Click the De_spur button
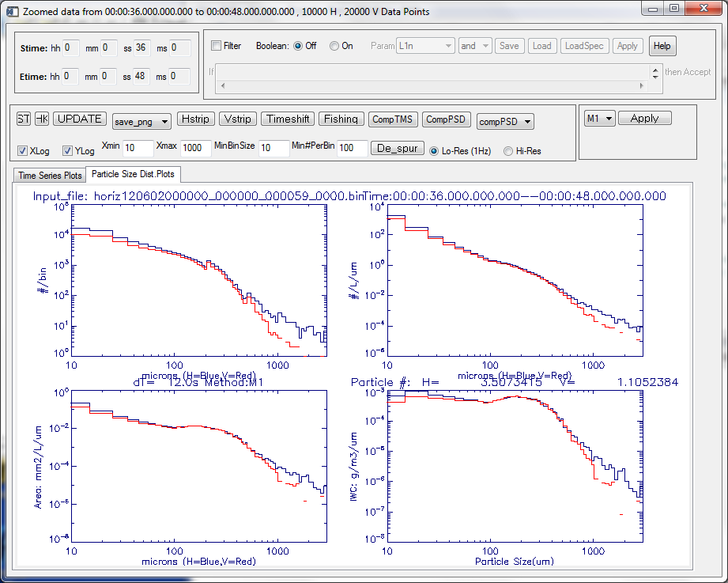This screenshot has width=728, height=583. (397, 148)
